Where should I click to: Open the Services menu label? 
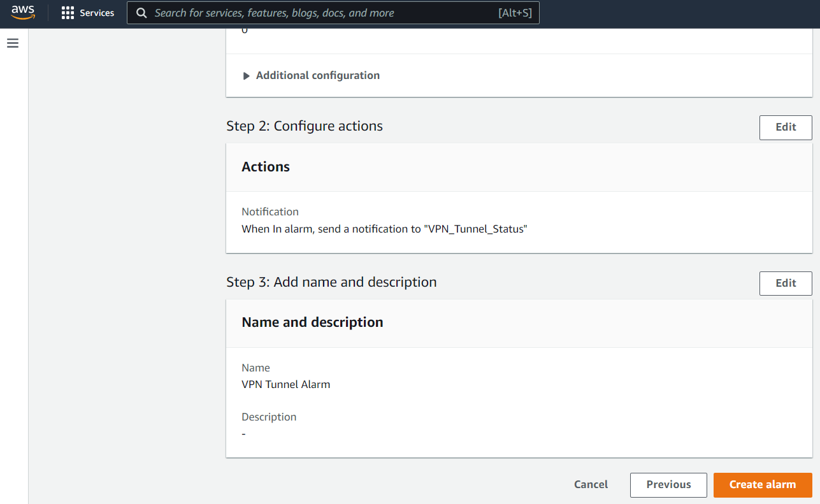(97, 13)
